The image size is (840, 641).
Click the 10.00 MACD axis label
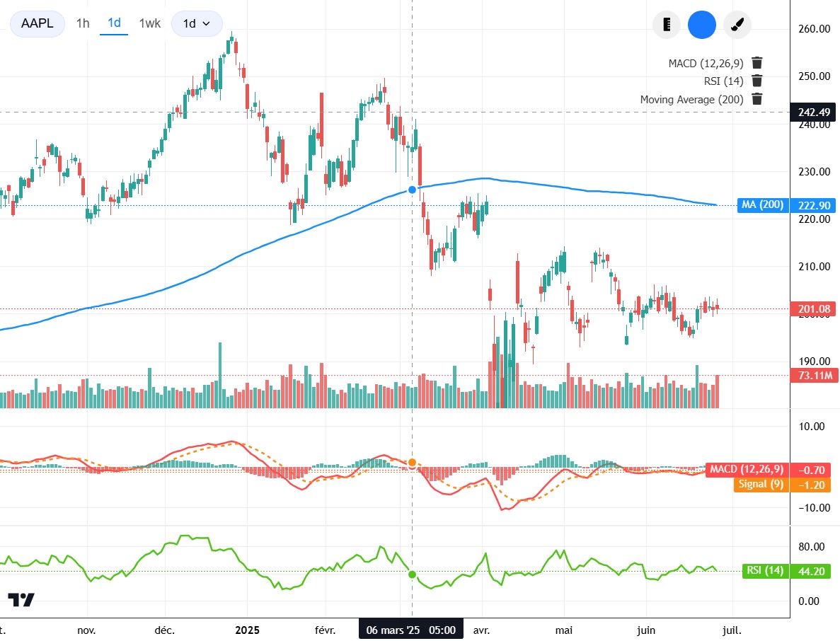click(x=812, y=426)
